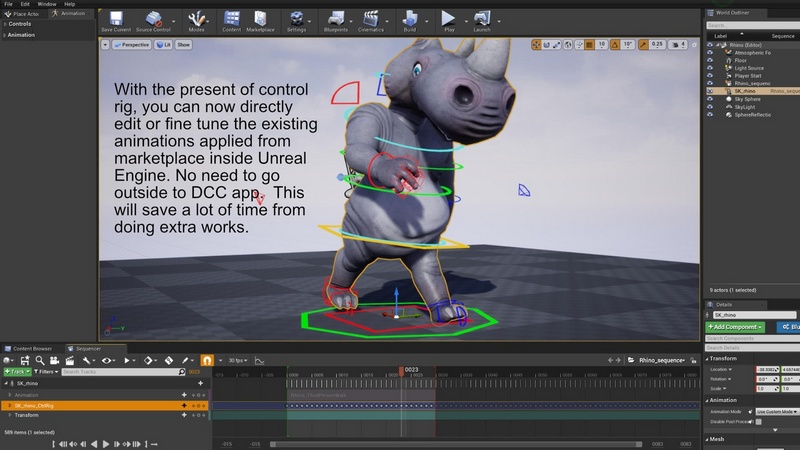Open the Sequencer curve editor icon
The height and width of the screenshot is (450, 800).
pyautogui.click(x=260, y=360)
